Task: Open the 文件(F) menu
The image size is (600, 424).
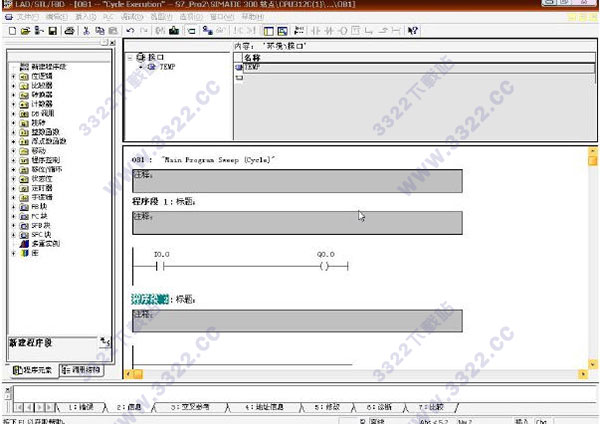Action: (28, 17)
